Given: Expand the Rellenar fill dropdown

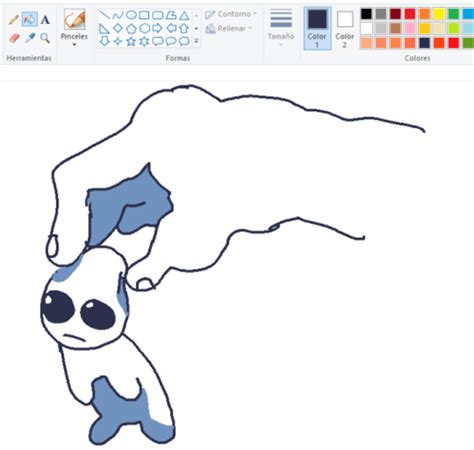Looking at the screenshot, I should point(228,29).
